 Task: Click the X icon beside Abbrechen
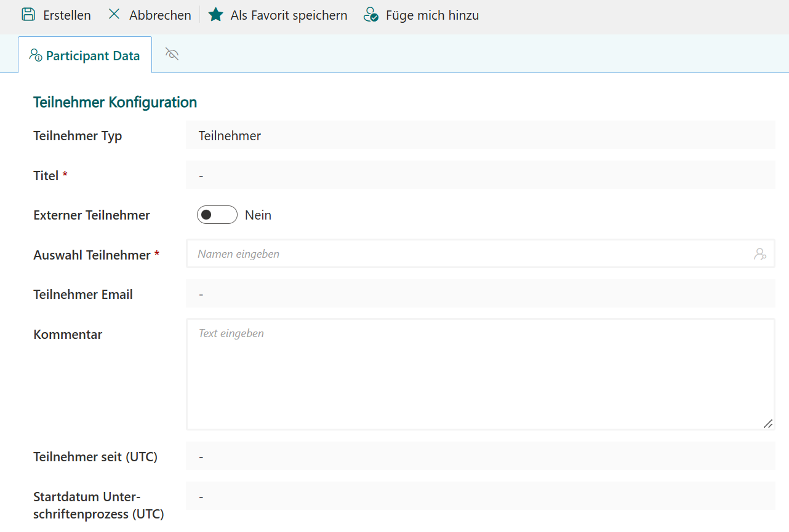click(114, 14)
